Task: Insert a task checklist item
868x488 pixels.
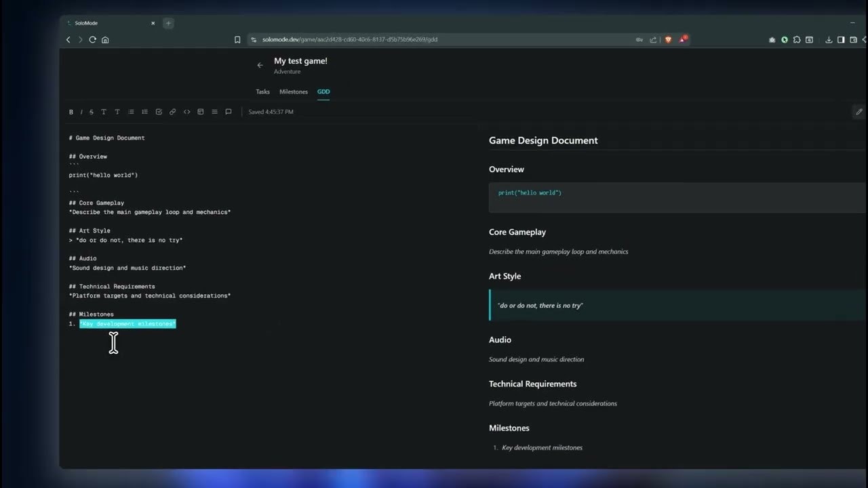Action: (x=159, y=112)
